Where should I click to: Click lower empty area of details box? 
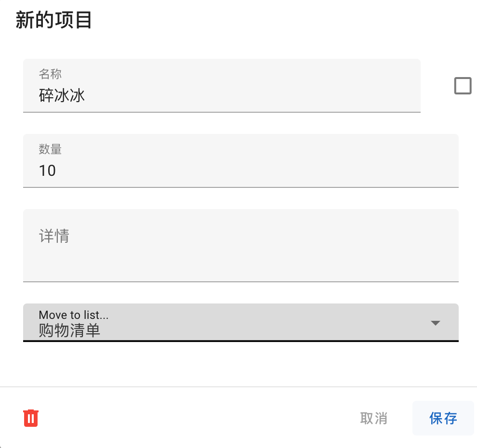[x=240, y=266]
